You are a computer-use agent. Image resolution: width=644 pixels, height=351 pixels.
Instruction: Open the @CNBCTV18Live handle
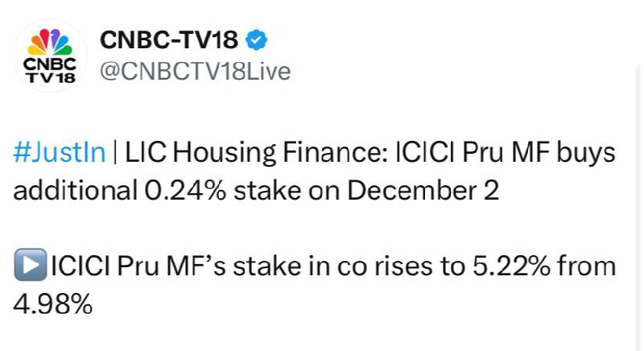[194, 71]
